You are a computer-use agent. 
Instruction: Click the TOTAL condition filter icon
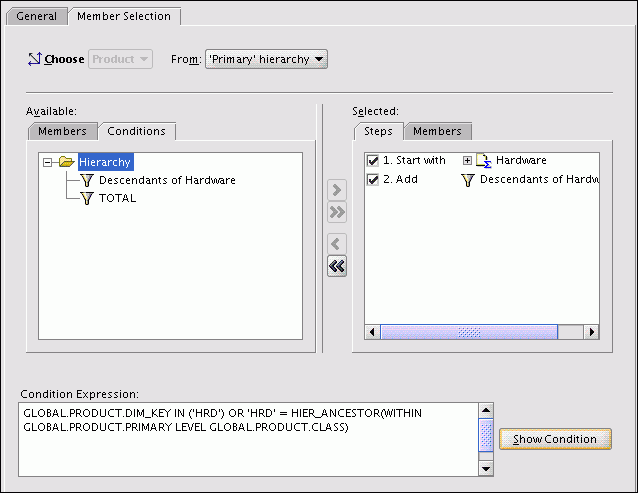[x=86, y=198]
